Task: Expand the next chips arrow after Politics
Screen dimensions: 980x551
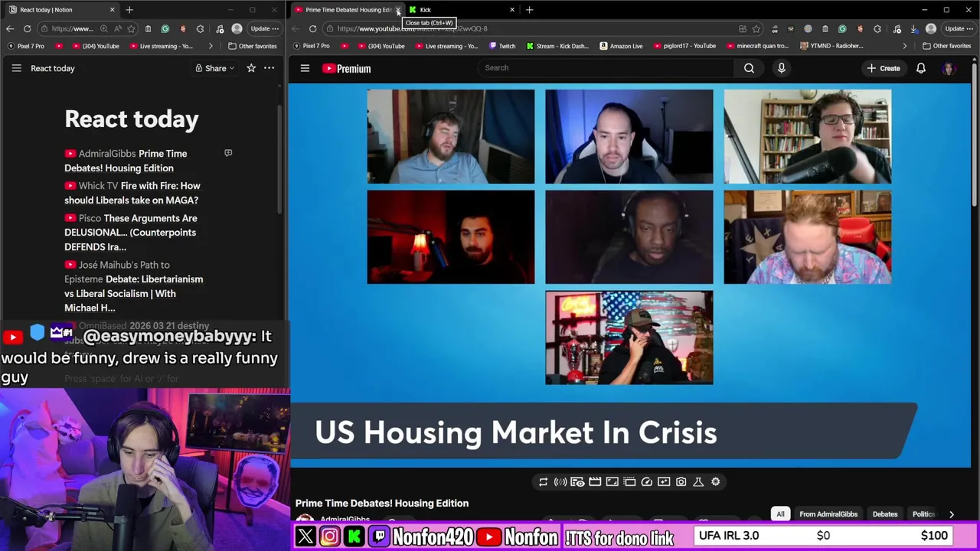Action: [x=951, y=514]
